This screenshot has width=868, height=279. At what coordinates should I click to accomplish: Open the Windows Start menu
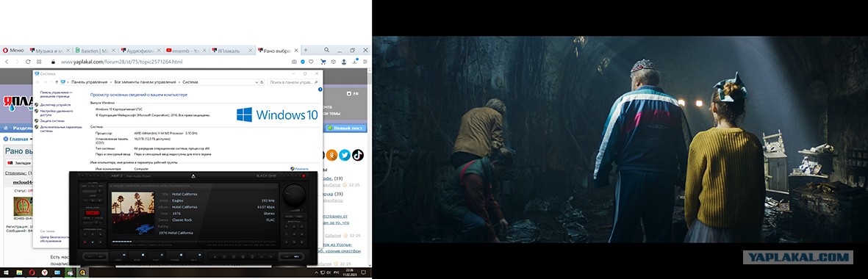[x=6, y=272]
